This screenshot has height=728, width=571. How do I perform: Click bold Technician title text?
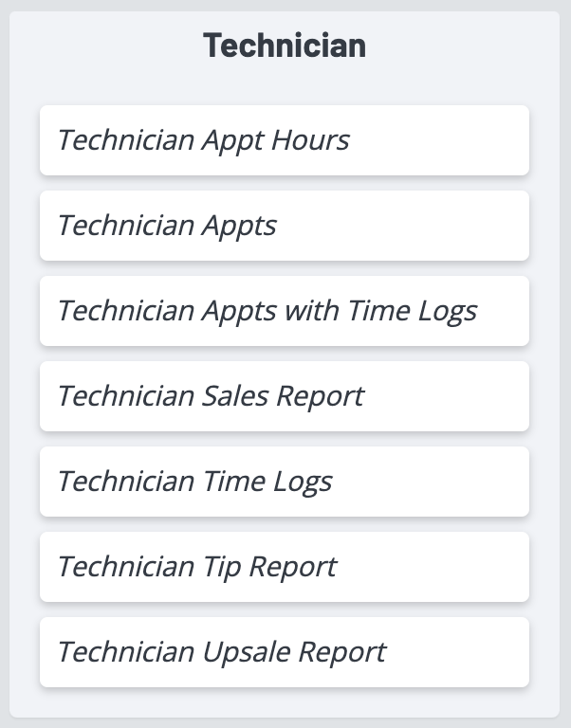[x=285, y=45]
